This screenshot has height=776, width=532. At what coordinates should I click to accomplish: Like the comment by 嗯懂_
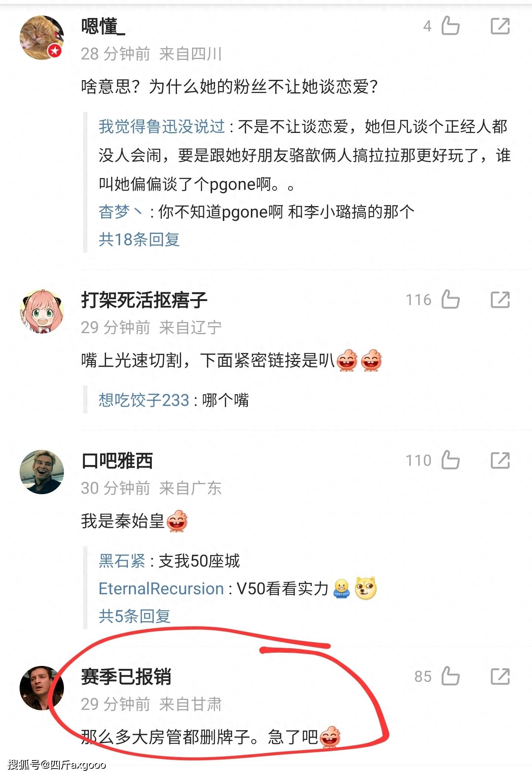[450, 26]
